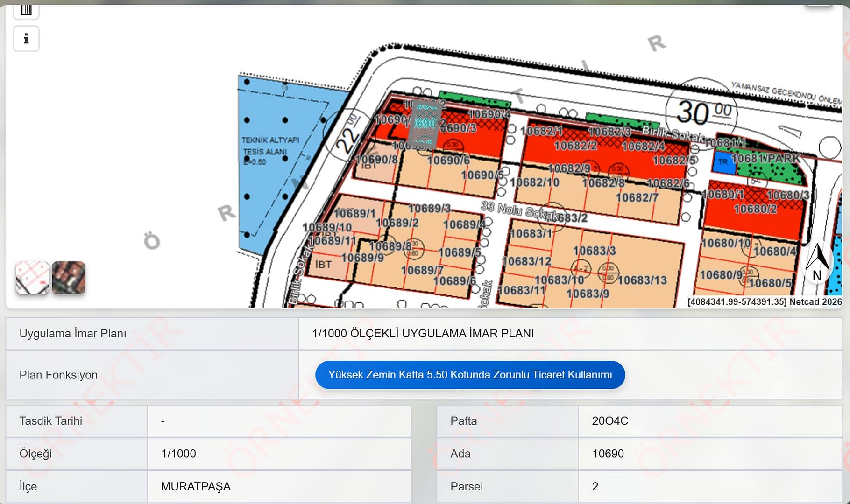The height and width of the screenshot is (504, 850).
Task: Click the Ölçeği label cell
Action: [77, 454]
